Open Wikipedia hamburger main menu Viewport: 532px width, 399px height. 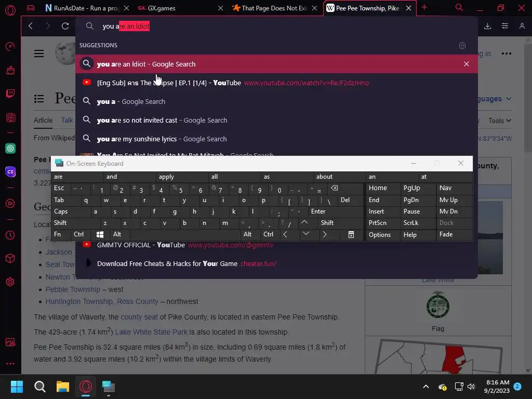[x=39, y=54]
